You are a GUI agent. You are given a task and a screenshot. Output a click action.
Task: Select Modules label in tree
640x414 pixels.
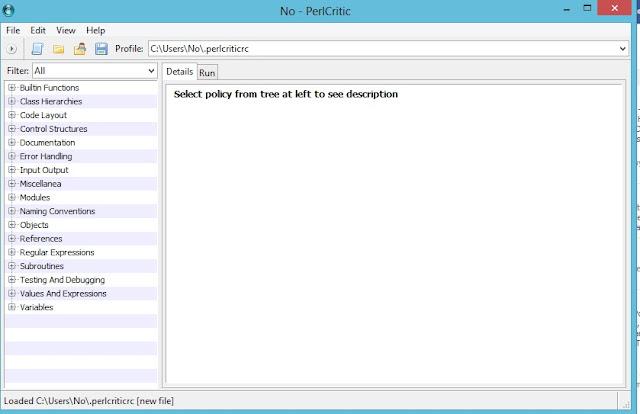35,198
